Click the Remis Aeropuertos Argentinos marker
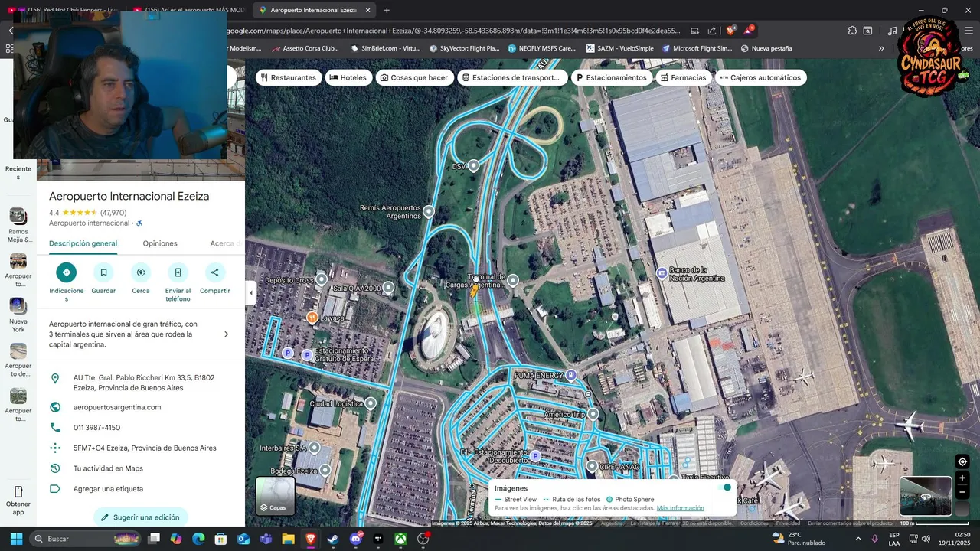Screen dimensions: 980x551 pyautogui.click(x=429, y=211)
